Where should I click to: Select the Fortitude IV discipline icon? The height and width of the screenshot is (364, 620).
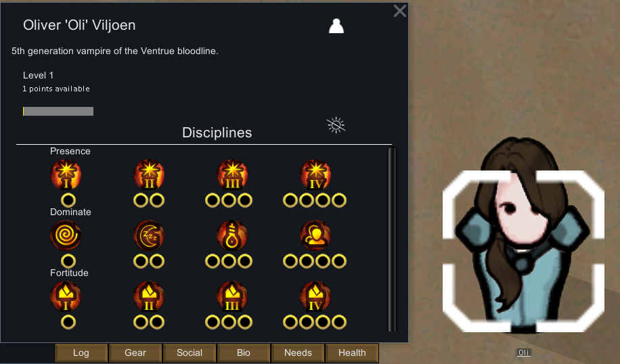315,296
